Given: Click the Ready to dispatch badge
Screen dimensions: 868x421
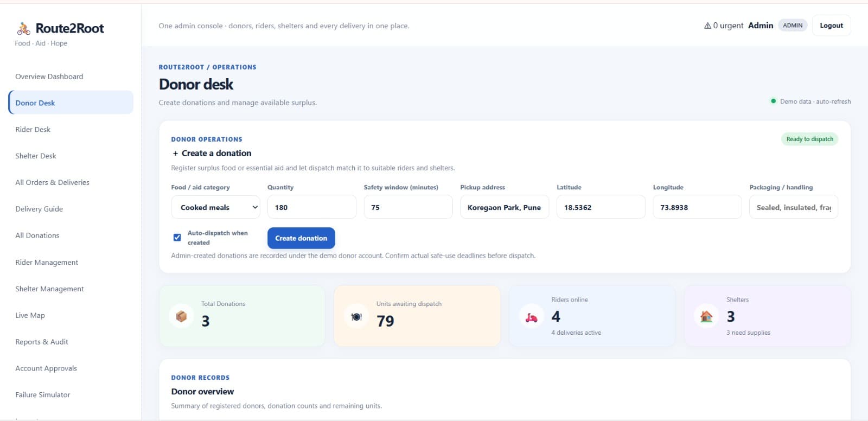Looking at the screenshot, I should click(x=809, y=139).
